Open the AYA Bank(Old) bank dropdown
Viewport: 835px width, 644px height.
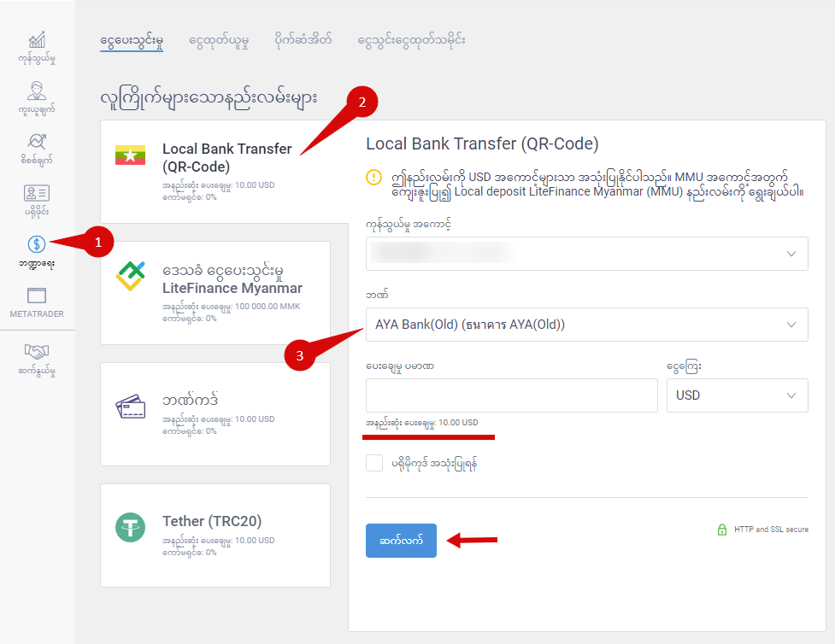point(587,325)
